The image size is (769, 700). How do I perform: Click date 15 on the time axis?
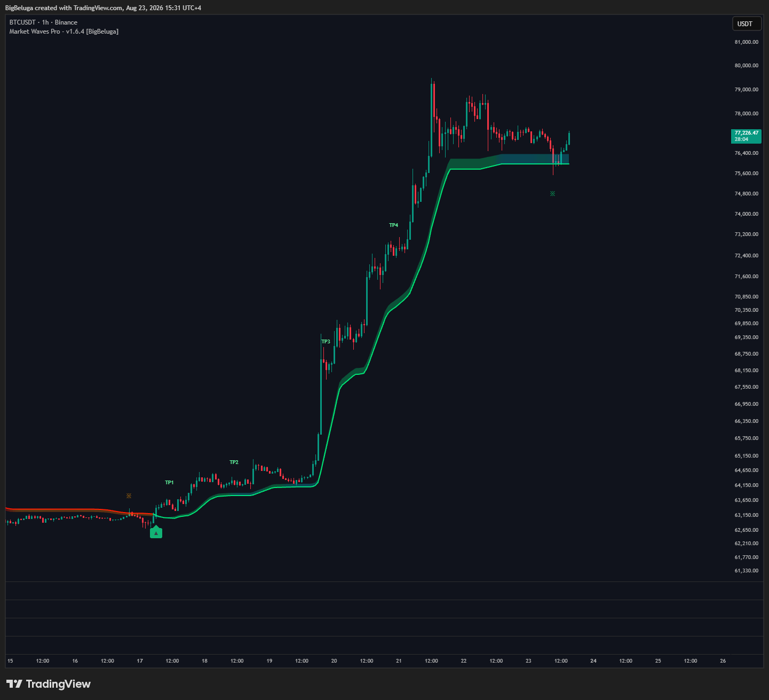(10, 661)
